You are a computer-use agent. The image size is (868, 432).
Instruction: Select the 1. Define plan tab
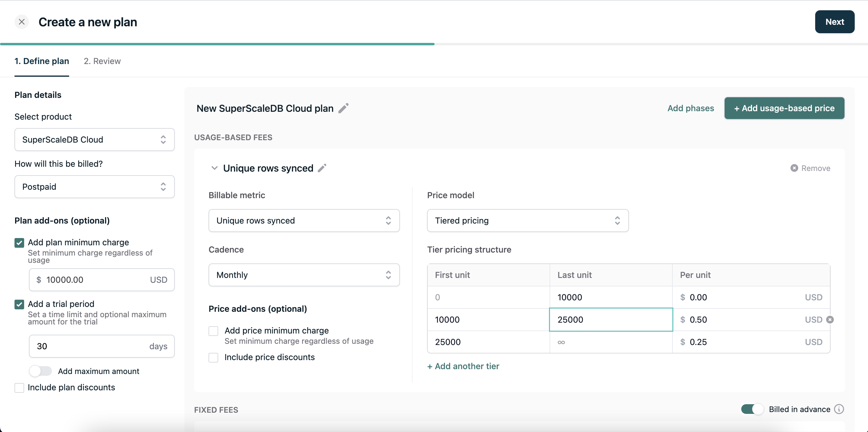tap(42, 60)
